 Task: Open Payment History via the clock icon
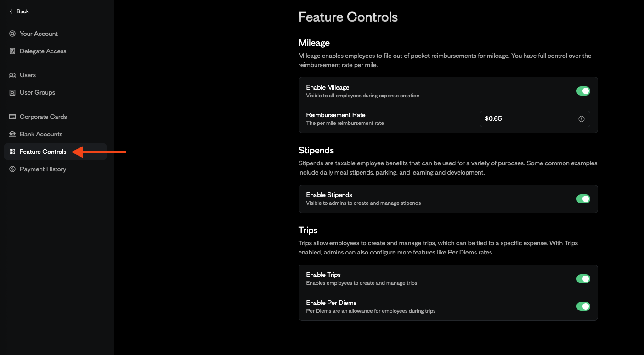pos(12,169)
